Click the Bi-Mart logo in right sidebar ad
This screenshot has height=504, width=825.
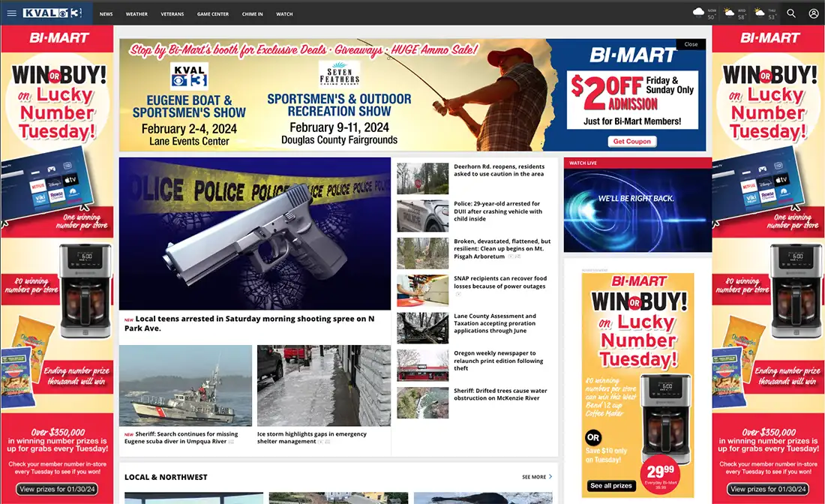(x=769, y=38)
